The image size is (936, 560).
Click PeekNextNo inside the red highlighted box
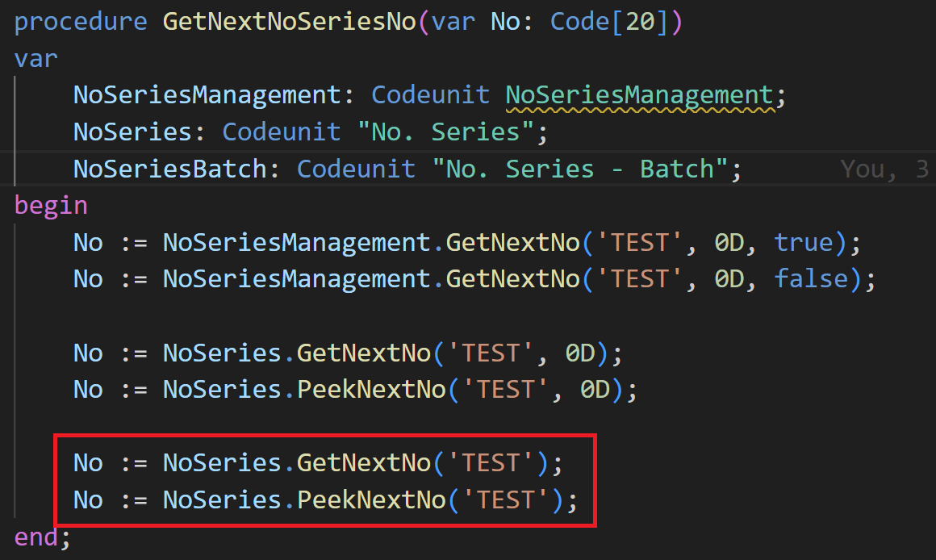click(372, 499)
